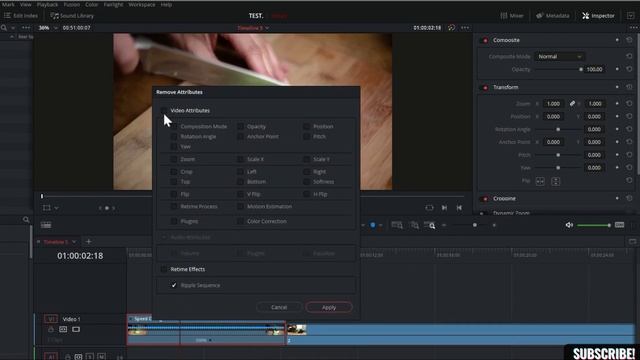The width and height of the screenshot is (640, 360).
Task: Lock the Video 1 track
Action: (51, 329)
